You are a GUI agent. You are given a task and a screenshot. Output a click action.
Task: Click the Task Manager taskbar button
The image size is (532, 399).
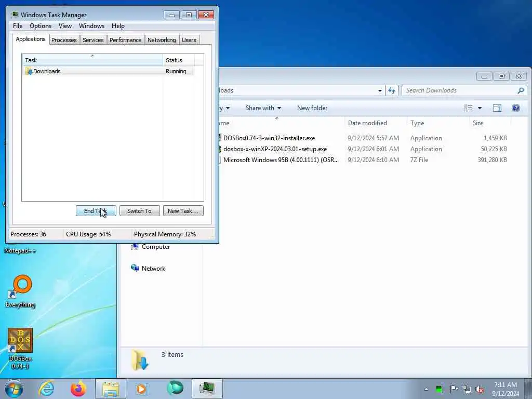click(x=207, y=389)
